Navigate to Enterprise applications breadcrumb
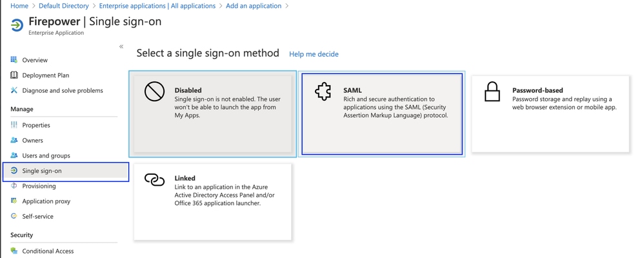The width and height of the screenshot is (644, 258). tap(157, 6)
